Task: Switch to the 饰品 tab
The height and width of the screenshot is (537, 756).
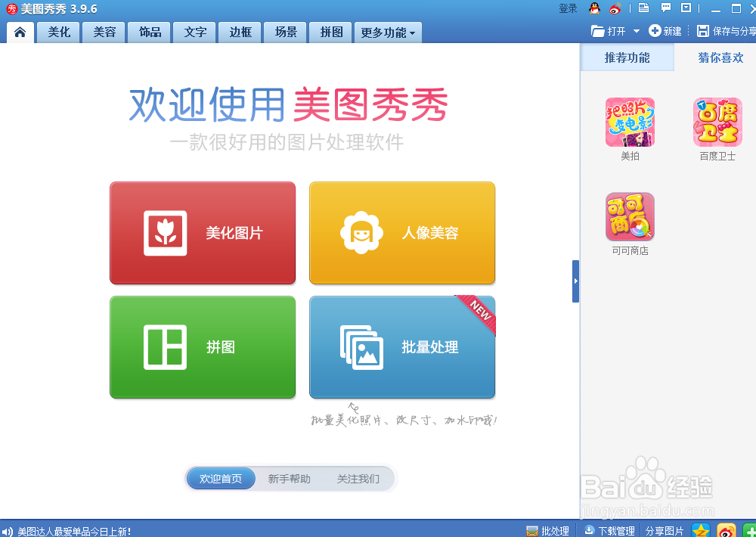Action: point(150,33)
